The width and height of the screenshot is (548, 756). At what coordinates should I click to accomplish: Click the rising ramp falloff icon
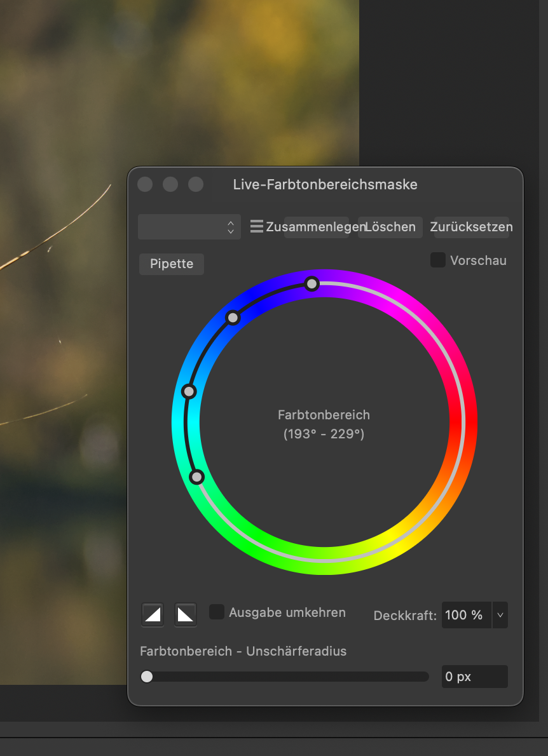[x=153, y=615]
